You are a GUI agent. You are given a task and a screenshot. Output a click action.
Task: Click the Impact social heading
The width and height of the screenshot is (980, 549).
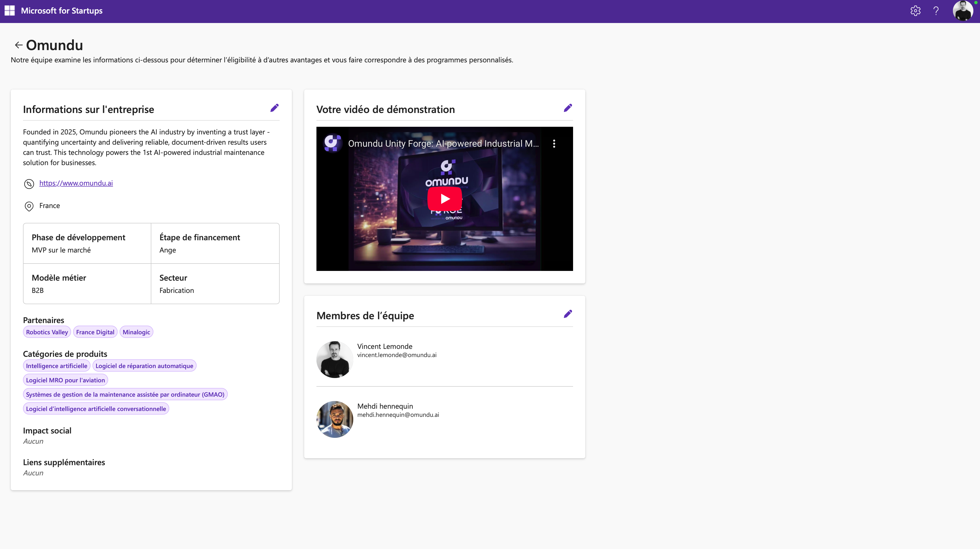pyautogui.click(x=47, y=431)
